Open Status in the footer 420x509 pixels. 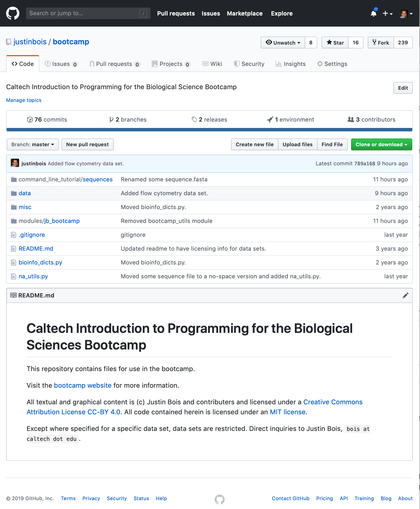point(141,498)
